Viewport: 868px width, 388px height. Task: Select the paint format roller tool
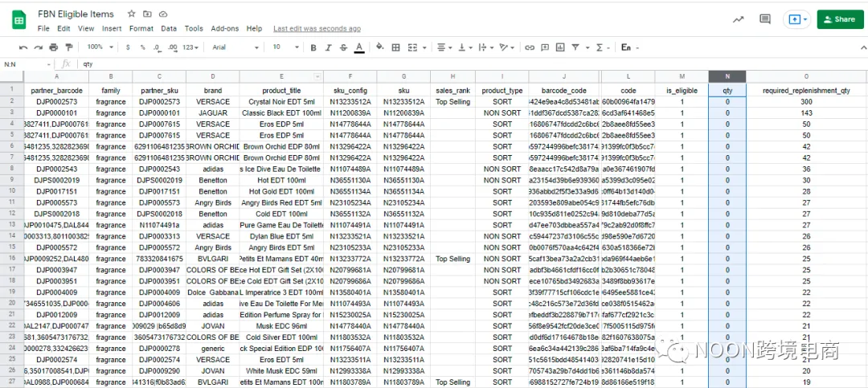[68, 47]
